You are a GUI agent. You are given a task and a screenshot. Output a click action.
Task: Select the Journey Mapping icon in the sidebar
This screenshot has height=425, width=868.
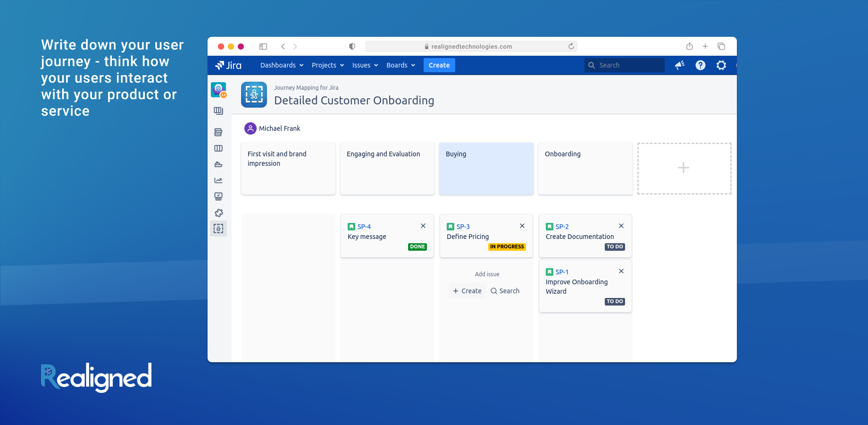[x=218, y=229]
